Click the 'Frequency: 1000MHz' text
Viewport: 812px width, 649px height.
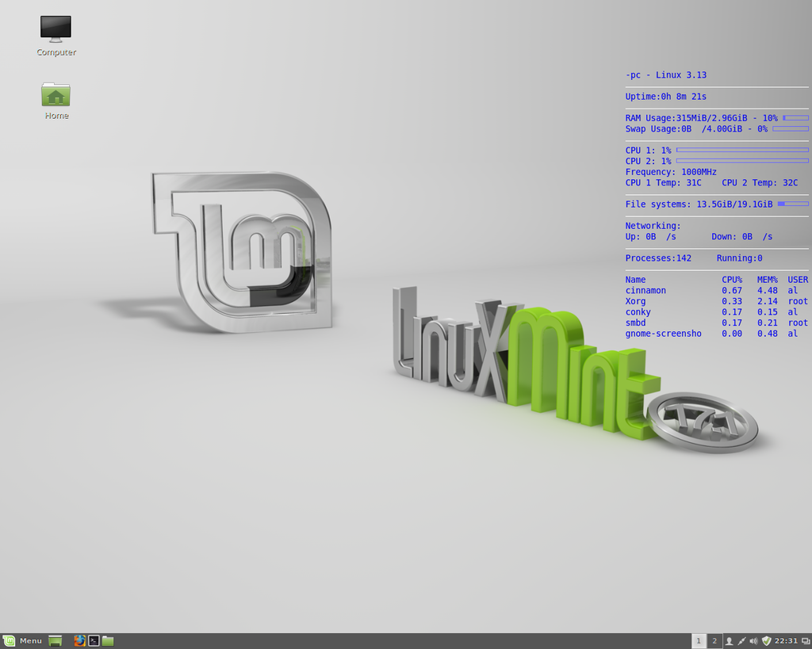pos(671,172)
